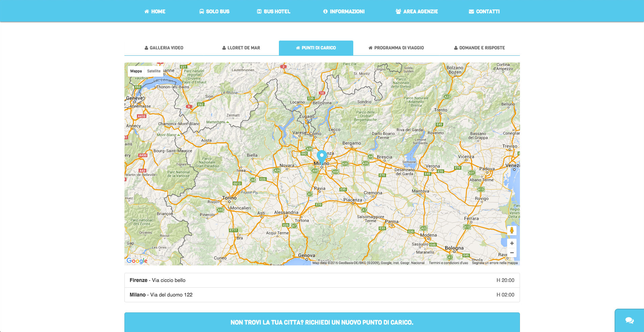Viewport: 644px width, 332px height.
Task: Click Brescia city label on map
Action: coord(384,157)
